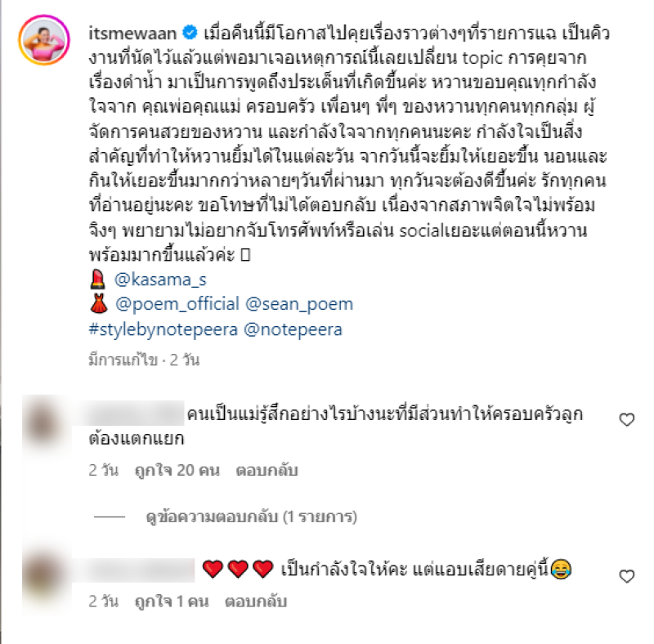Open the @notepeera mention
Screen dimensions: 654x644
tap(293, 329)
